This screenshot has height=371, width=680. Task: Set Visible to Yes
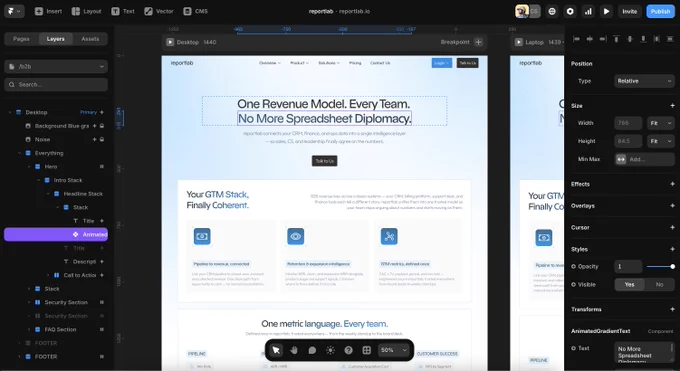click(x=629, y=285)
